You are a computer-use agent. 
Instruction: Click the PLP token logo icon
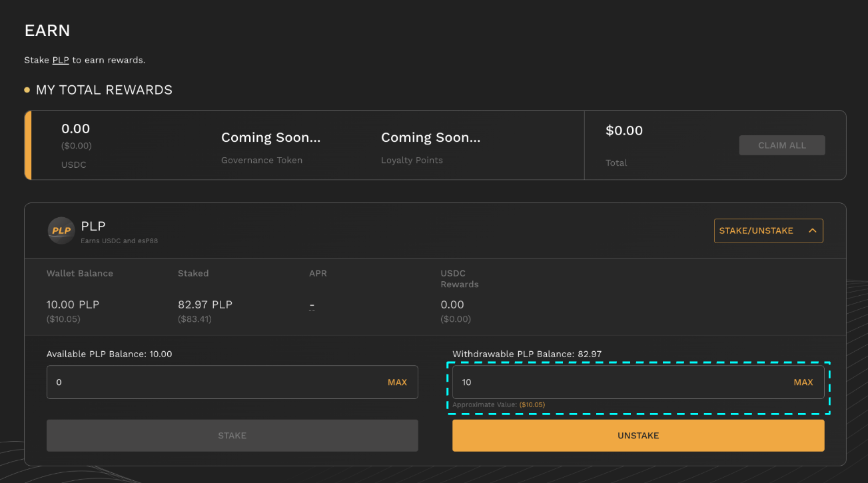point(61,231)
